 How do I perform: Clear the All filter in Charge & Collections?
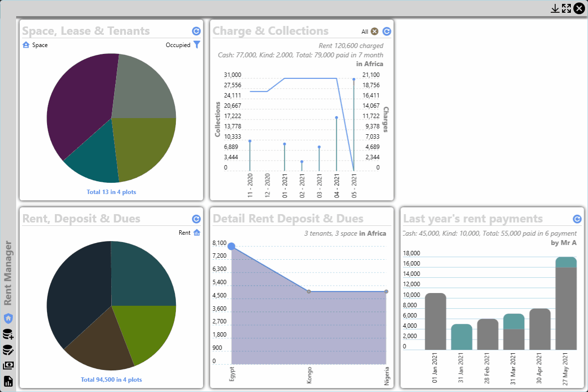click(x=375, y=31)
